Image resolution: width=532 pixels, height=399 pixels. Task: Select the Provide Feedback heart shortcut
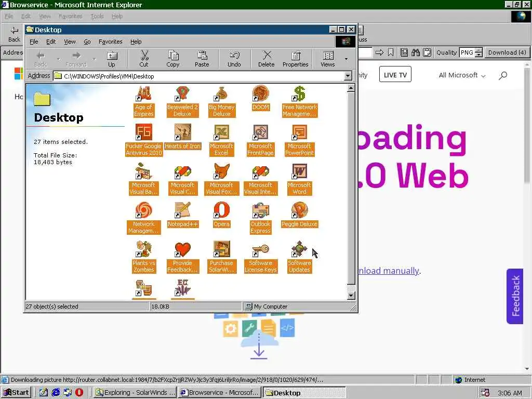click(182, 257)
